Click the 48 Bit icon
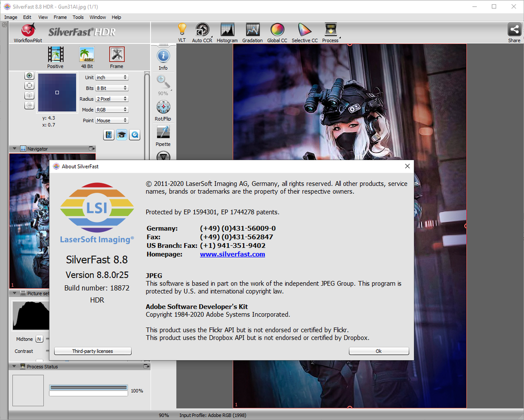 click(x=87, y=57)
